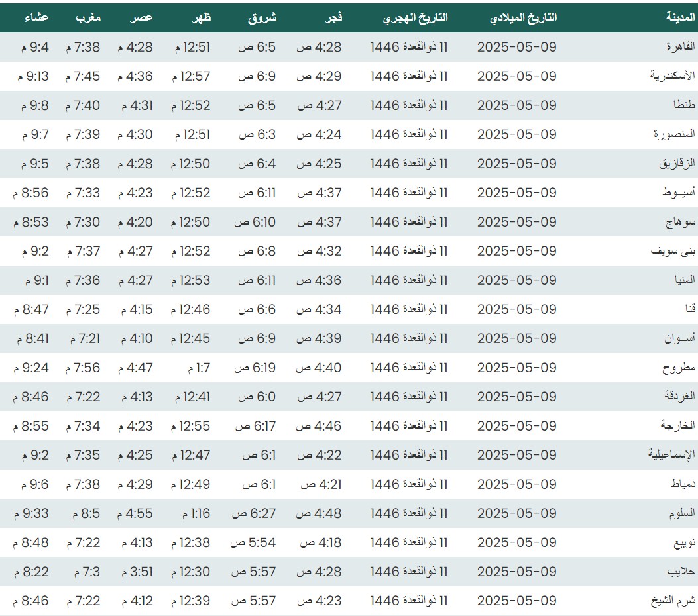698x616 pixels.
Task: Select the فجر column header
Action: tap(333, 18)
